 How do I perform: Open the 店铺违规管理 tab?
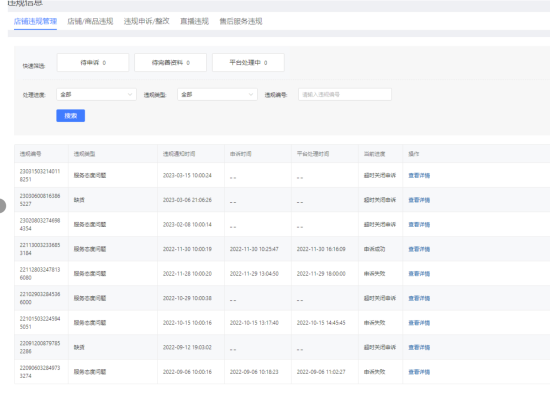pos(35,21)
